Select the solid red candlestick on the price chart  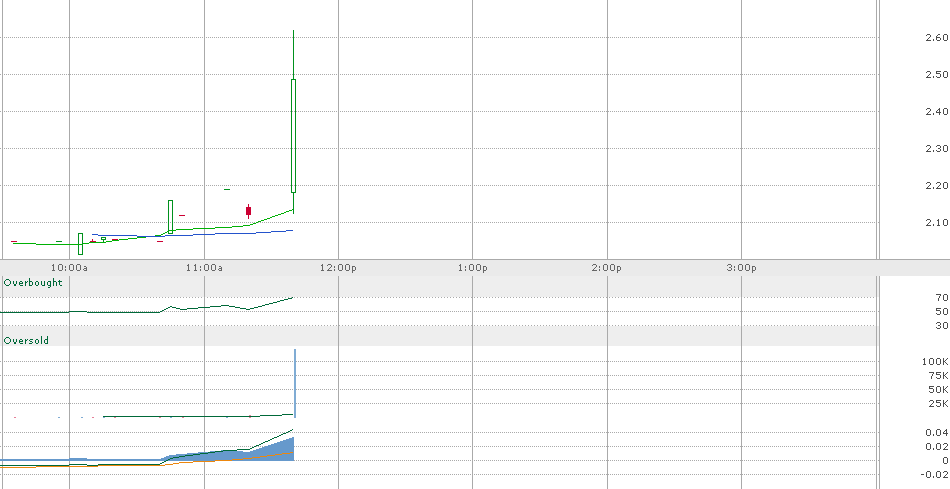pyautogui.click(x=248, y=211)
